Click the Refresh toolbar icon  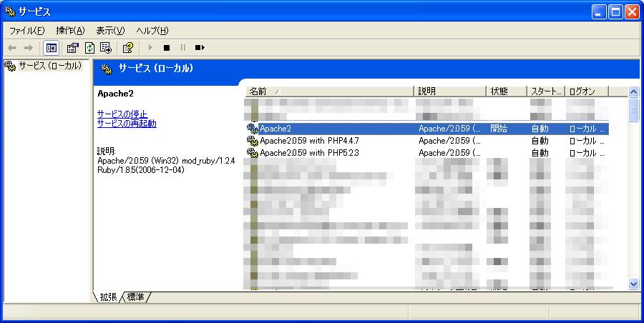[89, 48]
